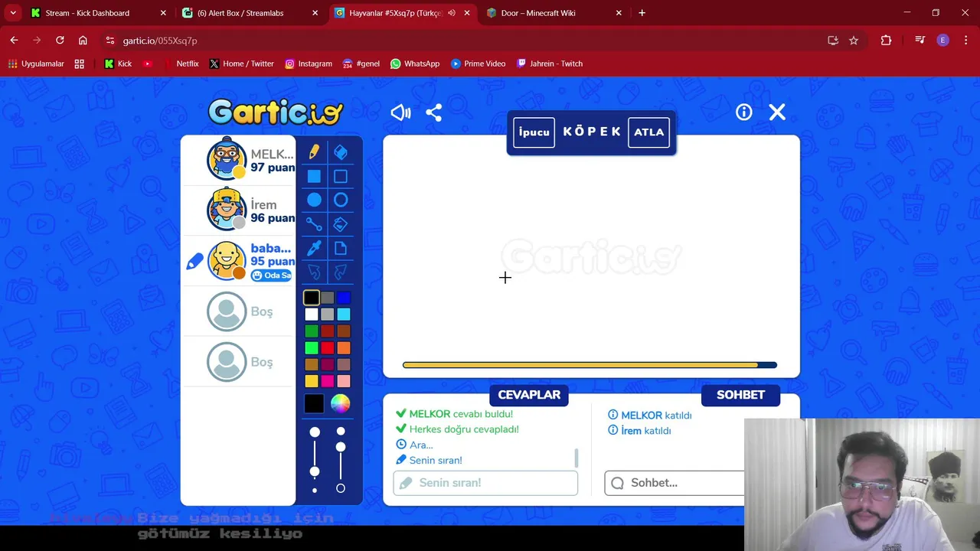Open the Netflix bookmark
This screenshot has height=551, width=980.
(181, 64)
